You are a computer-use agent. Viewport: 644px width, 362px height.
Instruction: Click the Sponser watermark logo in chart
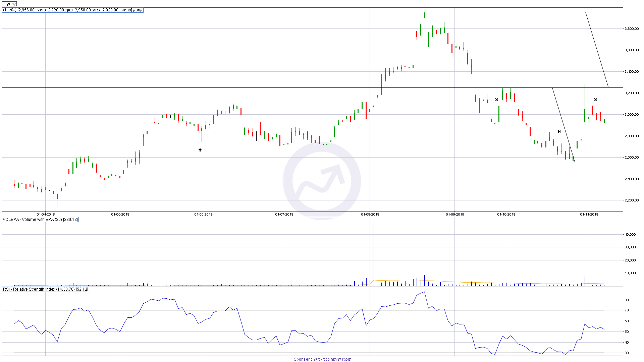322,181
